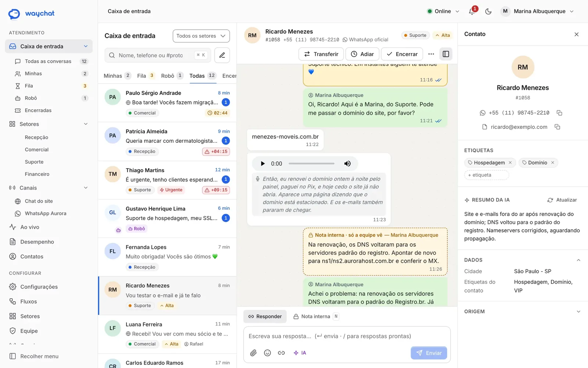Open the Fluxos page
The image size is (588, 368).
pyautogui.click(x=49, y=301)
